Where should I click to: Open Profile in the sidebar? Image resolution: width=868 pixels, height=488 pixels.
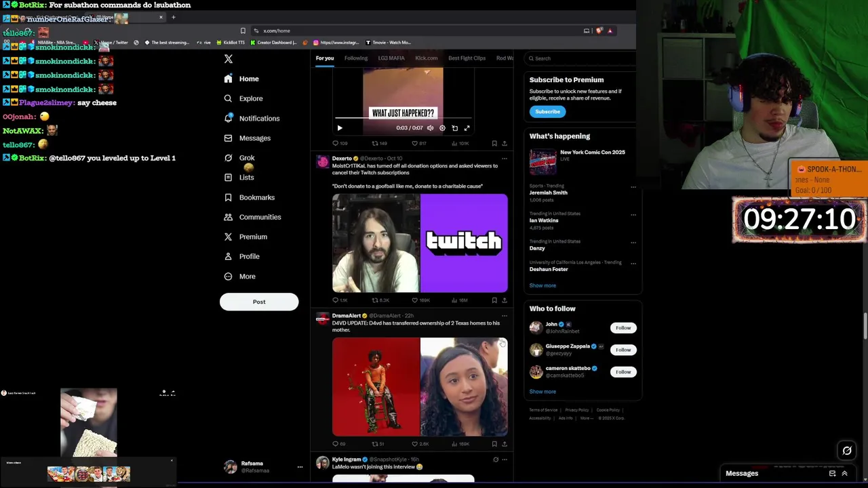(x=241, y=256)
